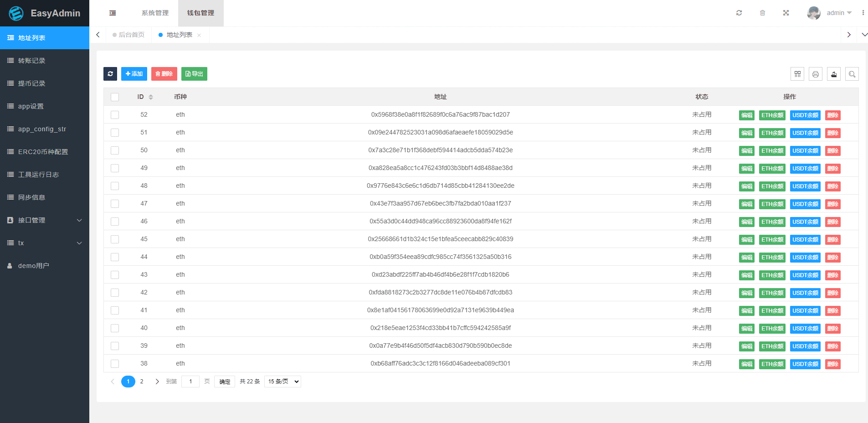Expand the 接口管理 sidebar submenu
This screenshot has height=423, width=868.
click(45, 220)
